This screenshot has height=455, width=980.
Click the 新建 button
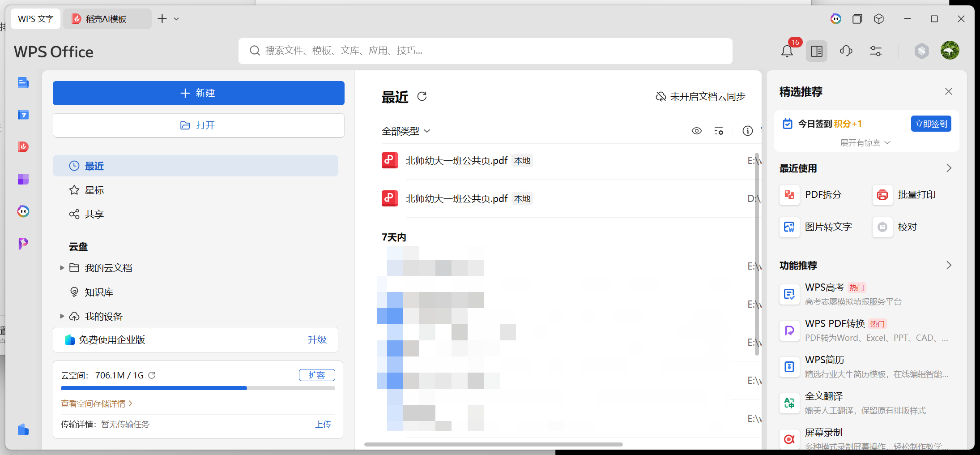click(x=199, y=93)
